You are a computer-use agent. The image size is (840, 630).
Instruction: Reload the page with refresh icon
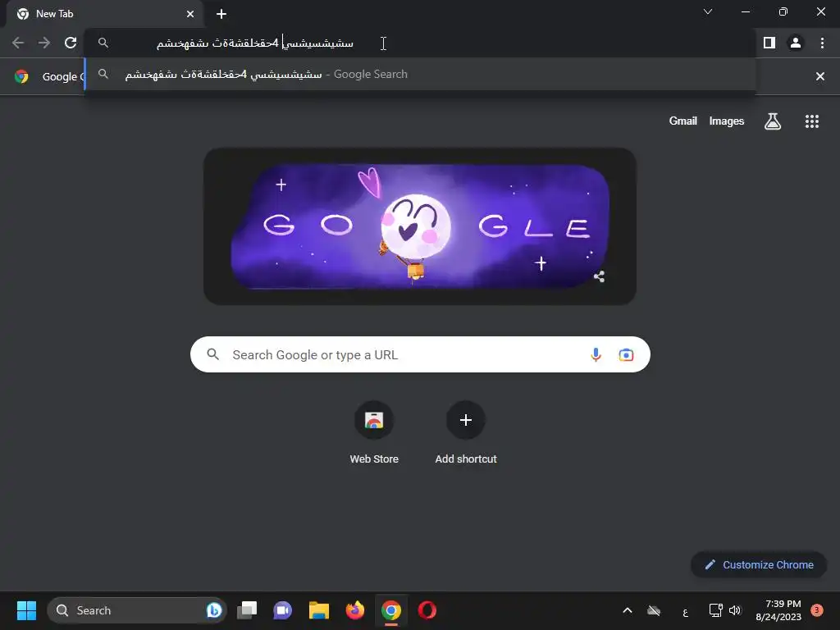[71, 43]
